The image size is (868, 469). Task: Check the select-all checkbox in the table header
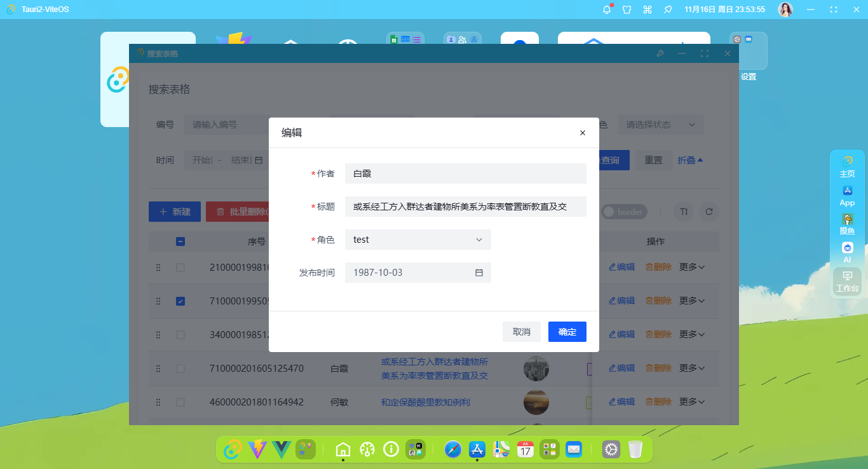tap(180, 241)
